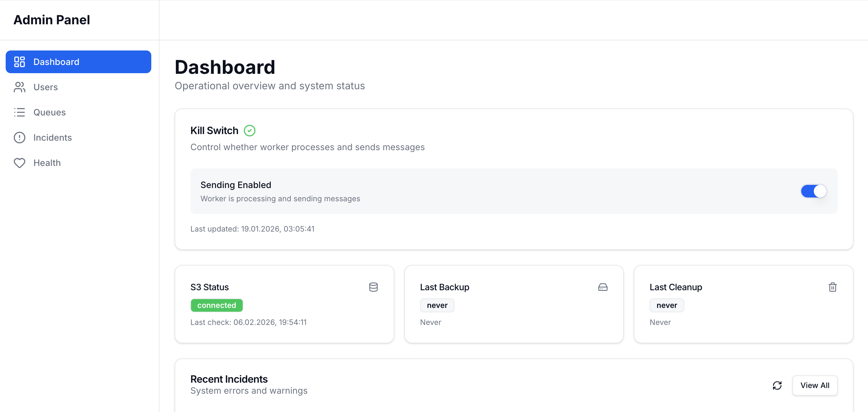Viewport: 868px width, 412px height.
Task: Click the 'Never' text under Last Cleanup badge
Action: click(x=660, y=322)
